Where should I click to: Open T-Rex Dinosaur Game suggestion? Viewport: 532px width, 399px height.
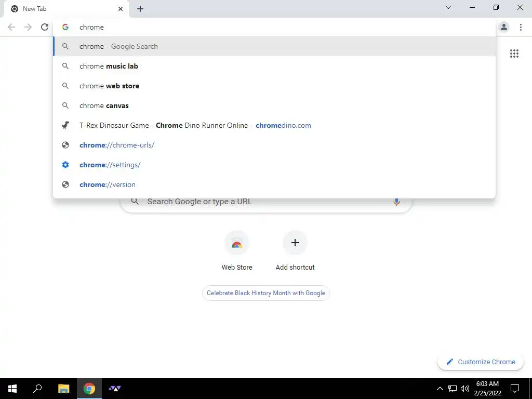[274, 125]
